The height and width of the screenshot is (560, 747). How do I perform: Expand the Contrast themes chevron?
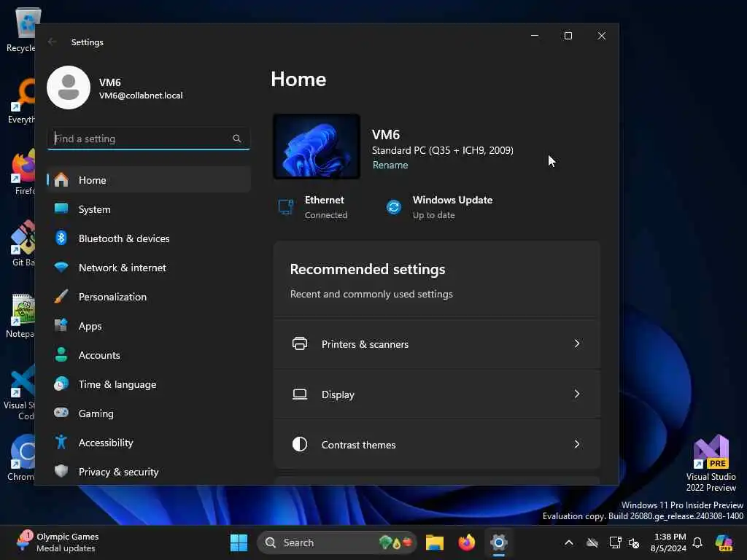pyautogui.click(x=577, y=444)
